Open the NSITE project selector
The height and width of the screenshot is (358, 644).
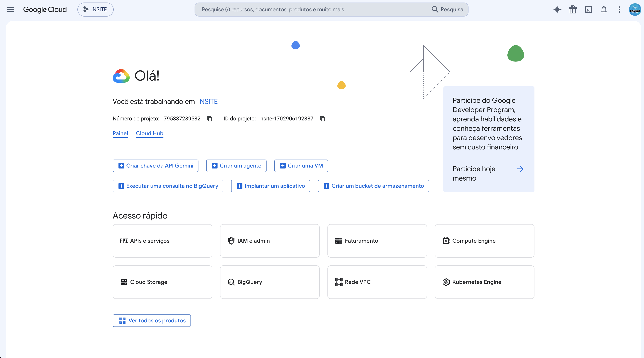(x=95, y=10)
